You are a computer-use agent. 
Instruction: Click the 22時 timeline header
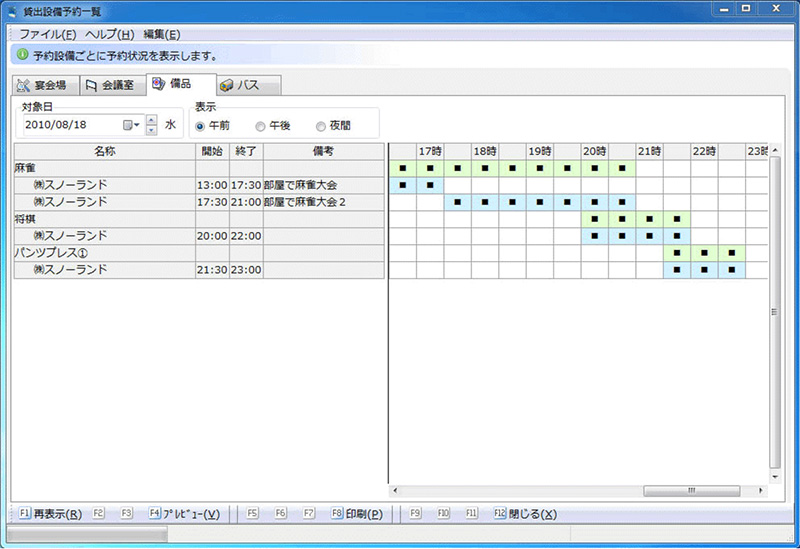pos(704,152)
